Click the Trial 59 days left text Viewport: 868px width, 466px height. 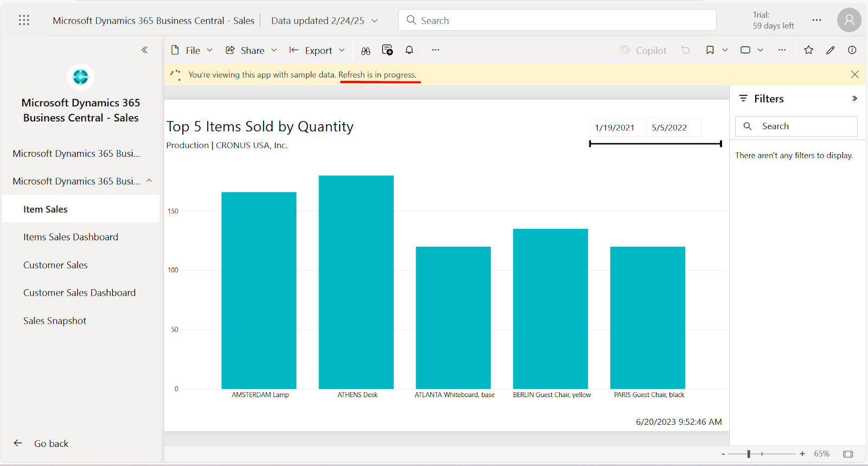773,20
